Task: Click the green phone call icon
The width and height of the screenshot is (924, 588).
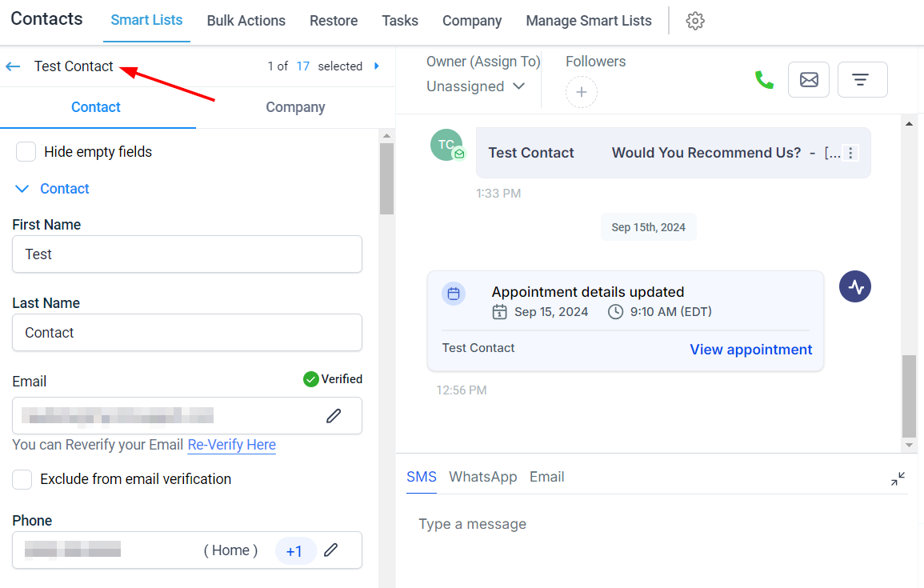Action: click(x=764, y=80)
